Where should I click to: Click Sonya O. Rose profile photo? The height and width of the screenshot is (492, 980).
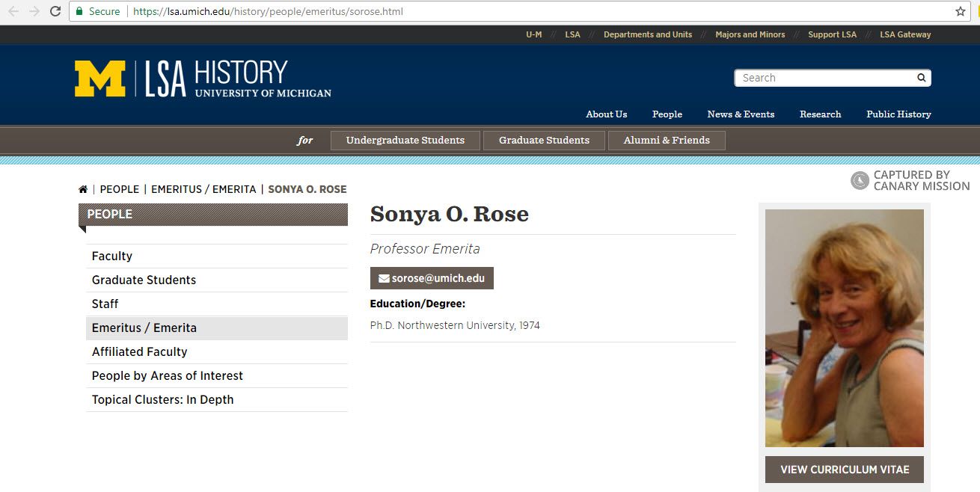coord(844,328)
